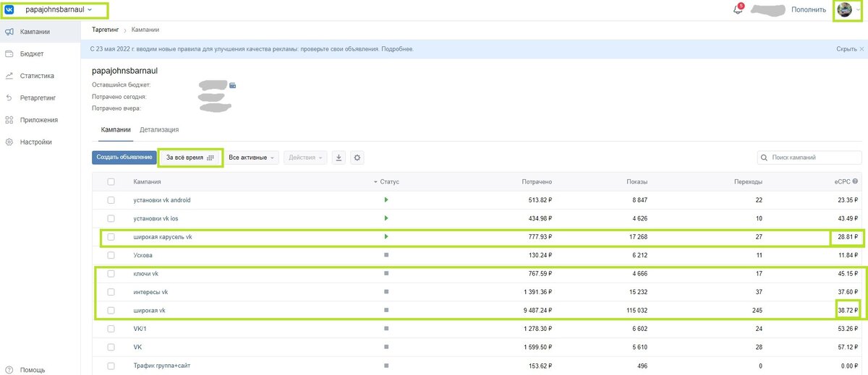Open the широкая карусель vk campaign

pyautogui.click(x=163, y=236)
